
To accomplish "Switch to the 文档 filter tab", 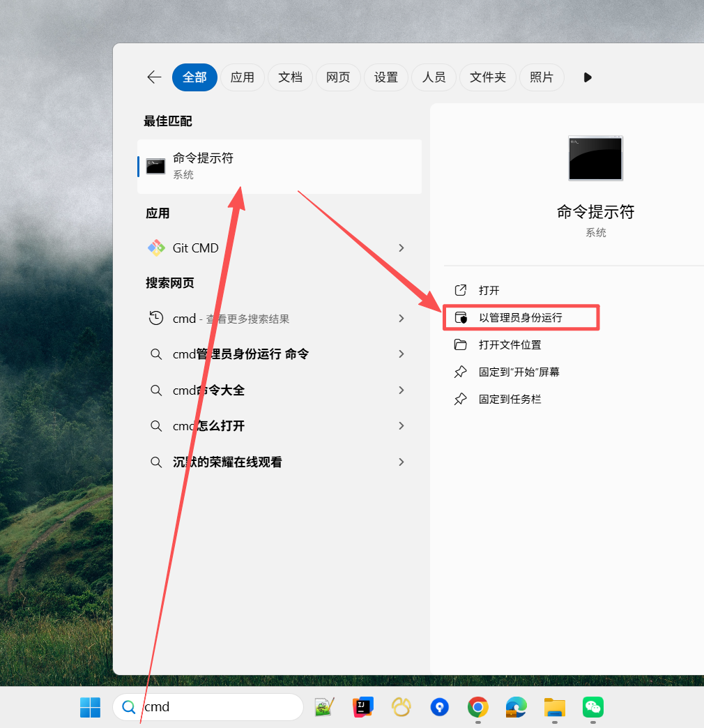I will (290, 77).
